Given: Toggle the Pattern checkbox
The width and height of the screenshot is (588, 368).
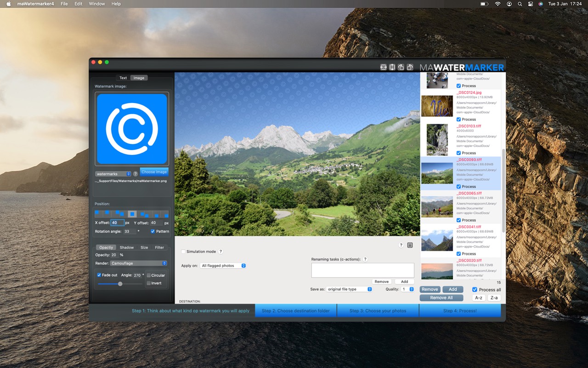Looking at the screenshot, I should (153, 231).
